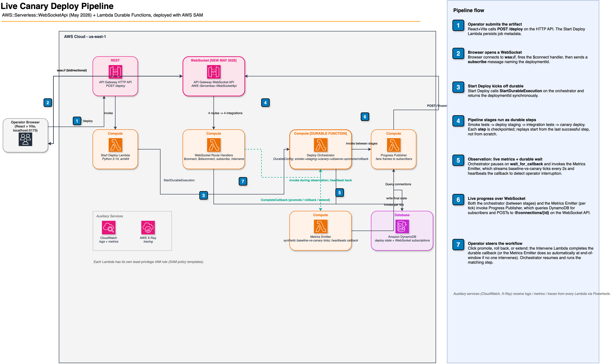The image size is (611, 364).
Task: Click the 'tracing' caption under AWS X-Ray
Action: click(x=148, y=242)
